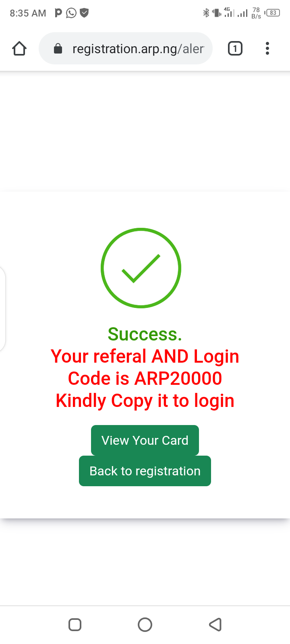This screenshot has height=644, width=290.
Task: Tap the WhatsApp notification icon
Action: (x=71, y=13)
